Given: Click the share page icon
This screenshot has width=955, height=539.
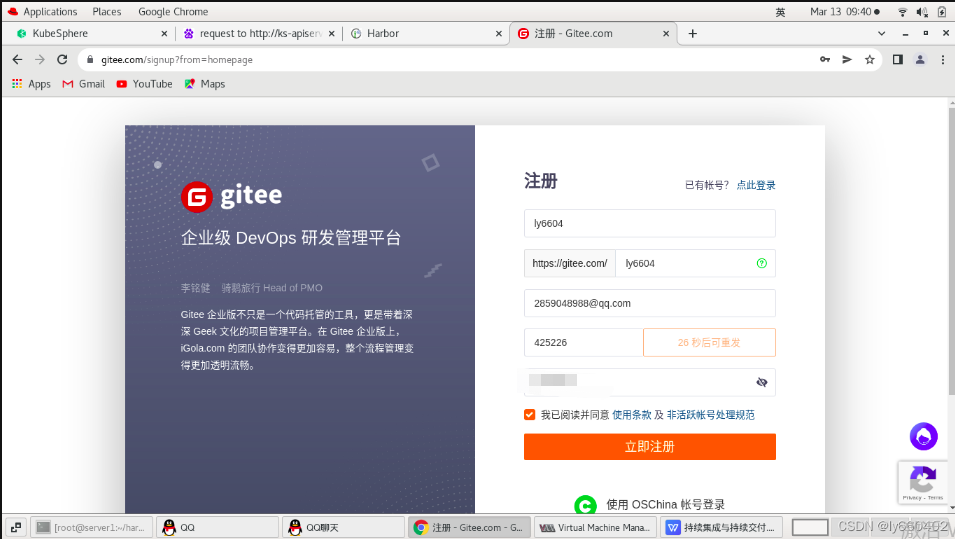Looking at the screenshot, I should click(x=847, y=59).
